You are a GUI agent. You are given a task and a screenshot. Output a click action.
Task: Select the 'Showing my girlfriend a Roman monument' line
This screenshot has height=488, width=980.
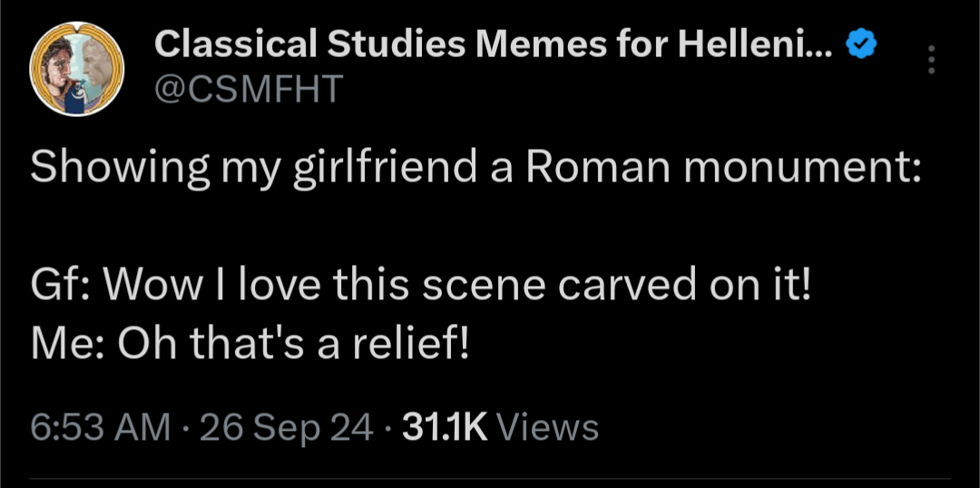pyautogui.click(x=475, y=169)
